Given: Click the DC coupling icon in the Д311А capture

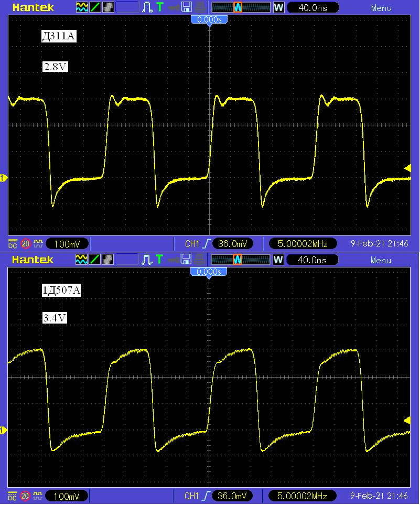Looking at the screenshot, I should click(12, 244).
